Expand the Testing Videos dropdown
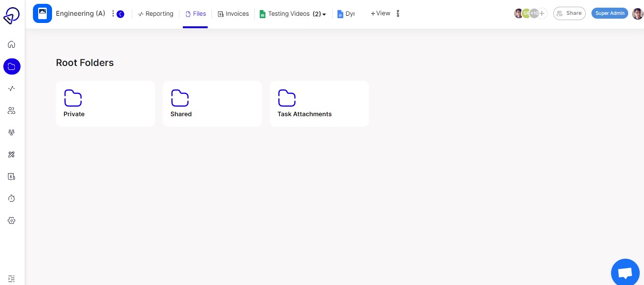Screen dimensions: 644x285 [x=324, y=14]
